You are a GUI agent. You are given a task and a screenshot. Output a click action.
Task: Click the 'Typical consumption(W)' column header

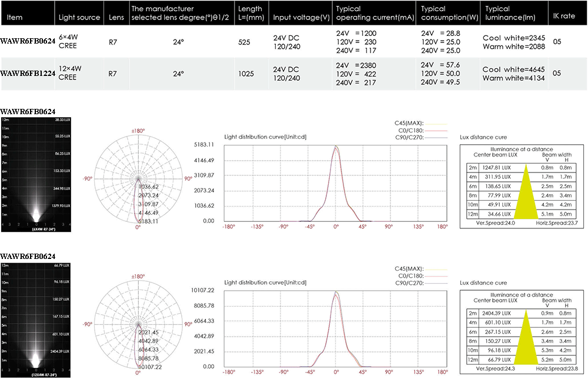(450, 13)
